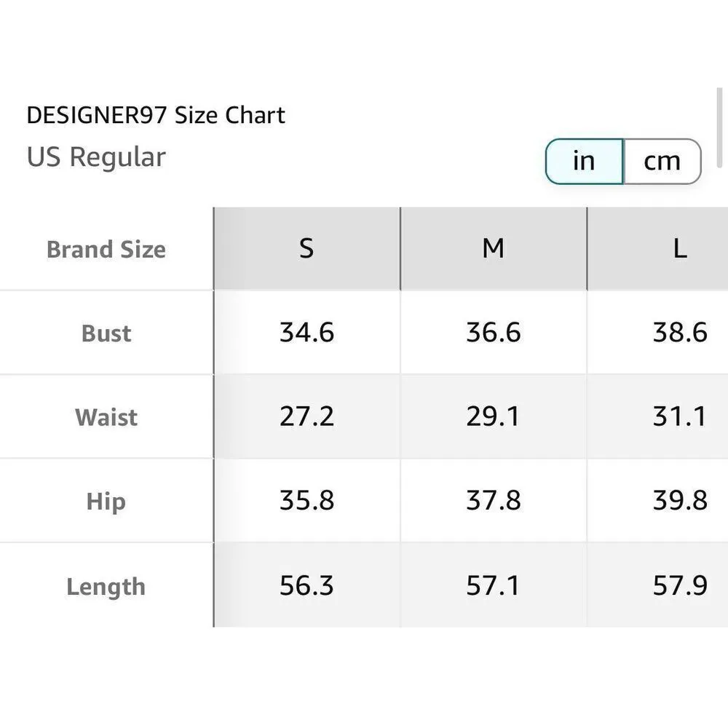Select the M size column header
The height and width of the screenshot is (728, 728).
[493, 249]
